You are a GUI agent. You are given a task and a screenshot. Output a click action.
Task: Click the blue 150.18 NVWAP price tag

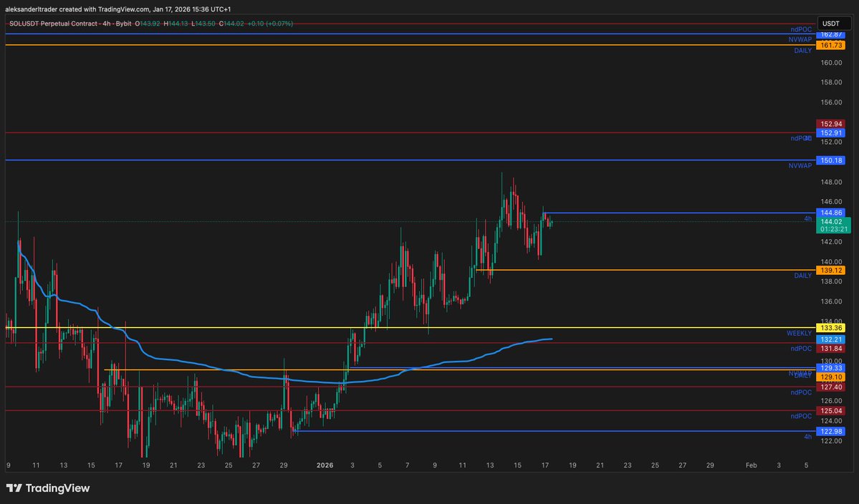pos(831,160)
